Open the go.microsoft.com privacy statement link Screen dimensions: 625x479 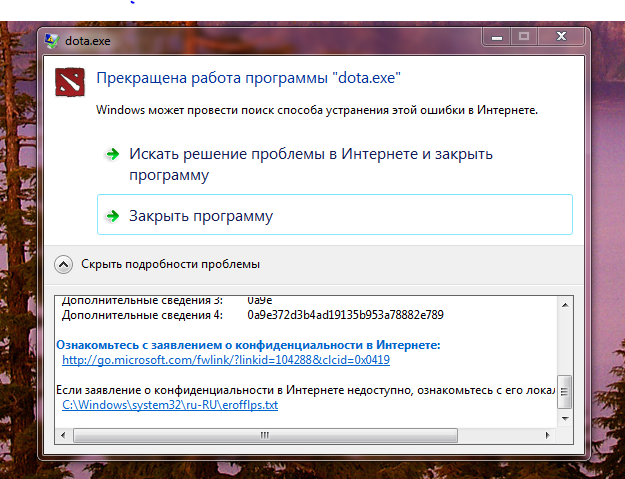tap(226, 360)
